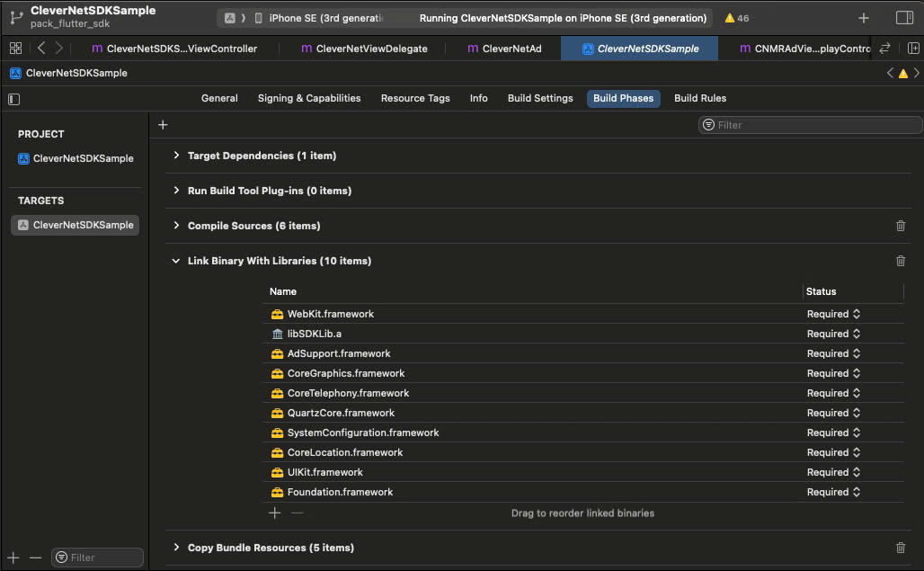This screenshot has height=571, width=924.
Task: Open the Build Settings tab
Action: click(x=540, y=98)
